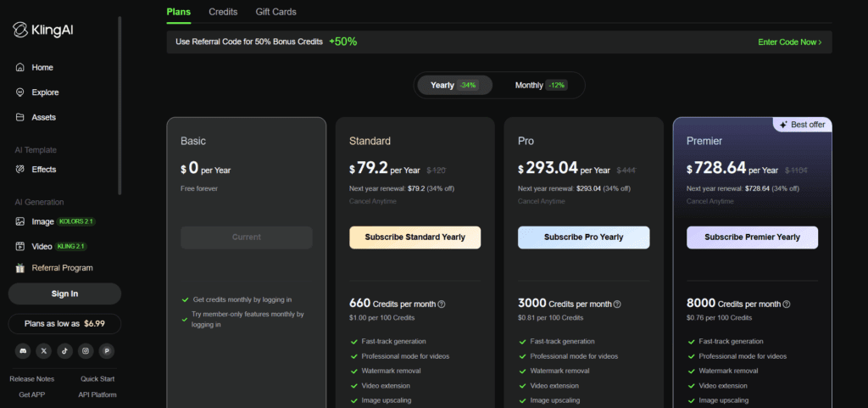Click help icon beside 8000 Credits per month
Viewport: 868px width, 408px height.
pos(787,304)
